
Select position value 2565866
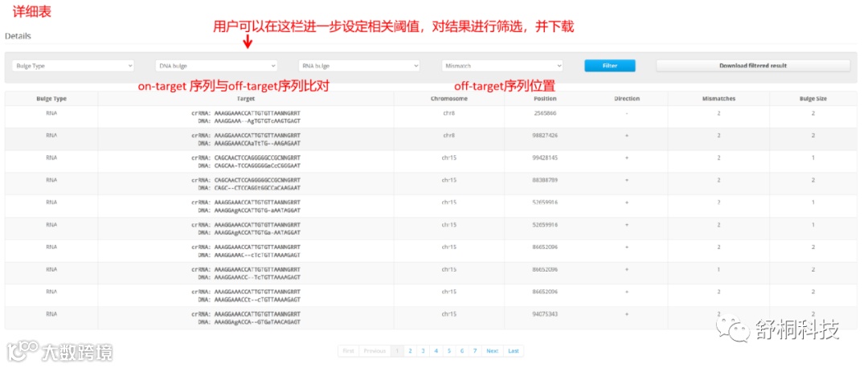[545, 112]
